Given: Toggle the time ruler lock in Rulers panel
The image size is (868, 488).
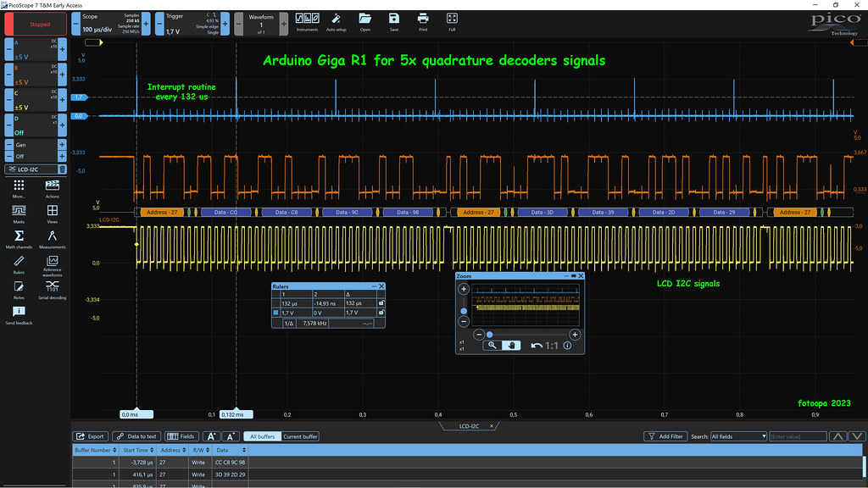Looking at the screenshot, I should [381, 303].
